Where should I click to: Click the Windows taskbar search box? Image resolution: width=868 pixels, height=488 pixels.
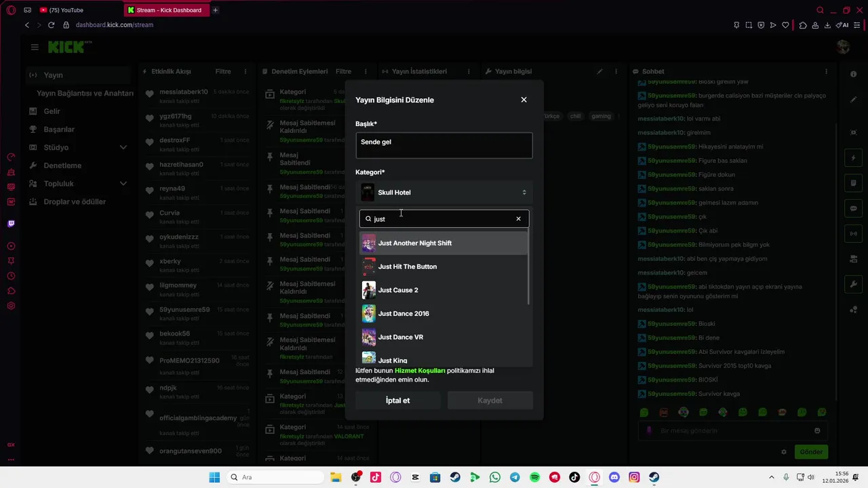pos(275,477)
